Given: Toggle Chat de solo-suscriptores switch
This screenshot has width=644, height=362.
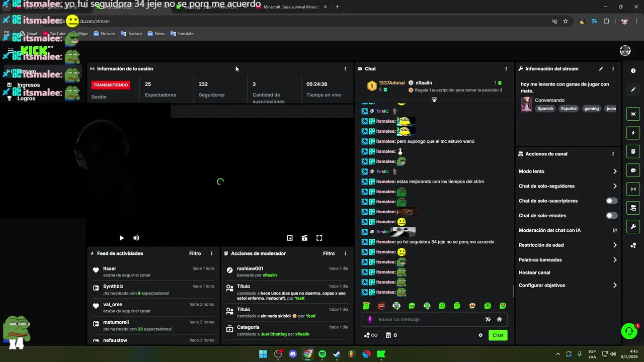Looking at the screenshot, I should click(611, 201).
